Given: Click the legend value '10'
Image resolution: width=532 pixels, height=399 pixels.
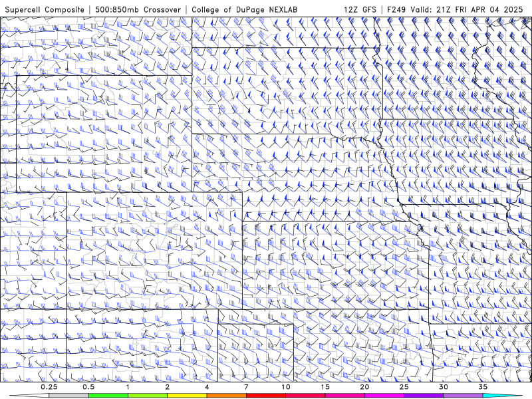Looking at the screenshot, I should tap(286, 387).
